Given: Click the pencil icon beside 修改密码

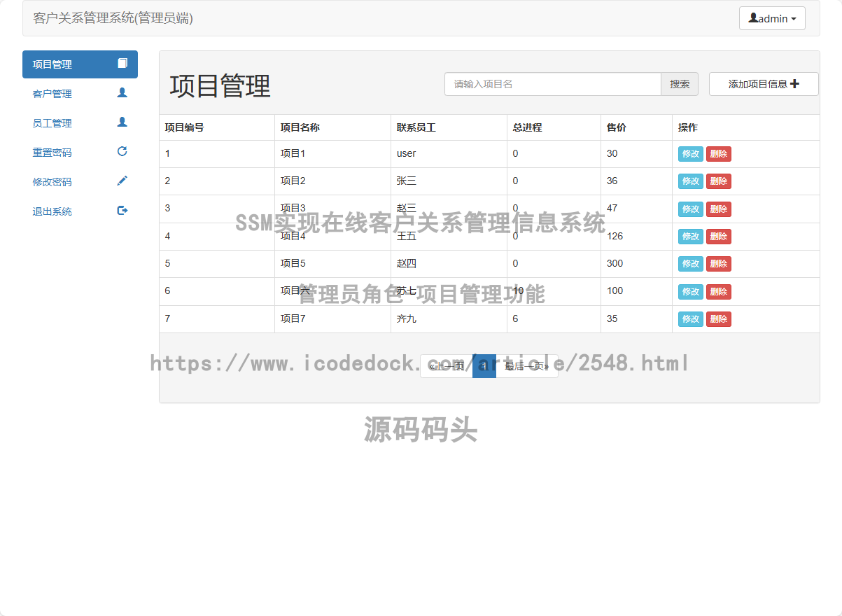Looking at the screenshot, I should (x=122, y=181).
